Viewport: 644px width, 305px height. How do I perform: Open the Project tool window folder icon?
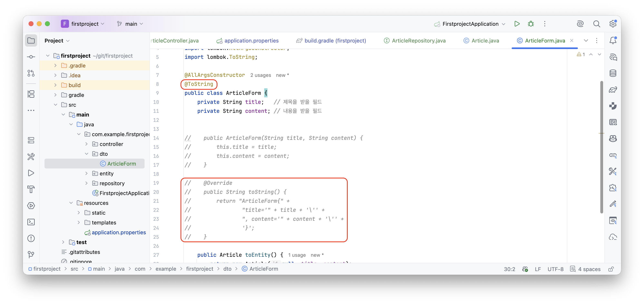tap(31, 40)
